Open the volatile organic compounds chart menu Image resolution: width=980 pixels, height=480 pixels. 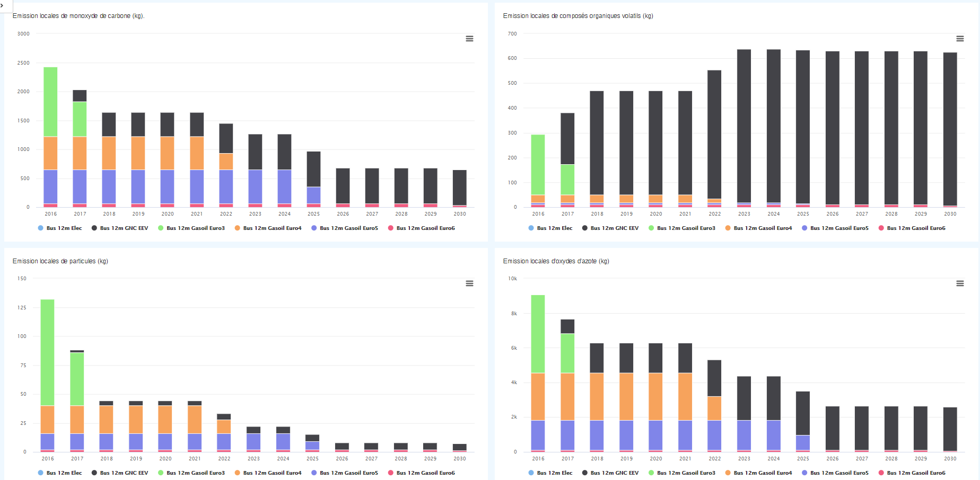coord(960,39)
